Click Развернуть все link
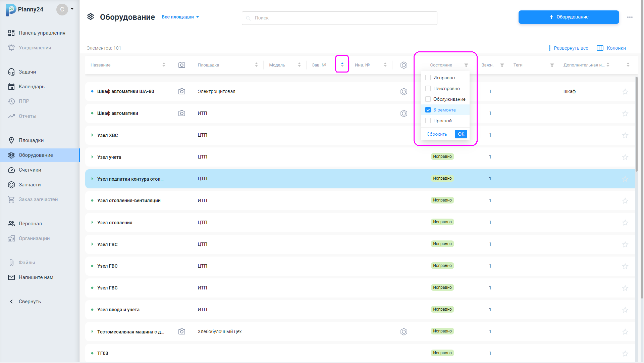The height and width of the screenshot is (363, 644). 568,48
